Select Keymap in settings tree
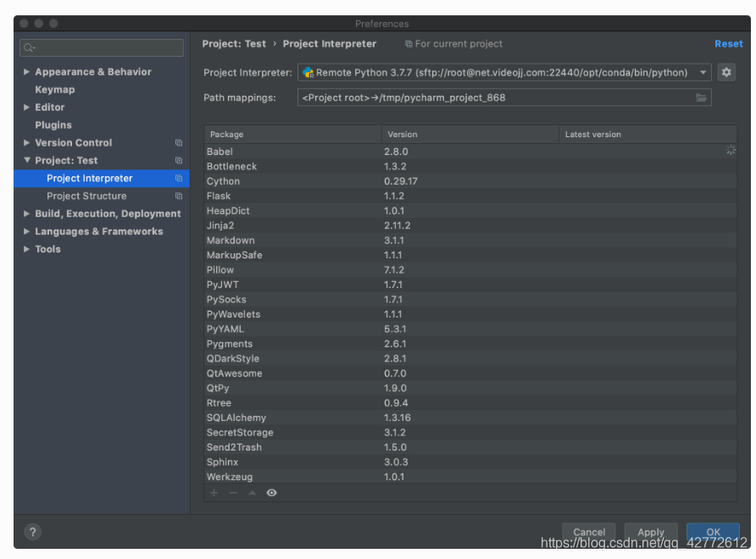Screen dimensions: 756x559 point(55,90)
